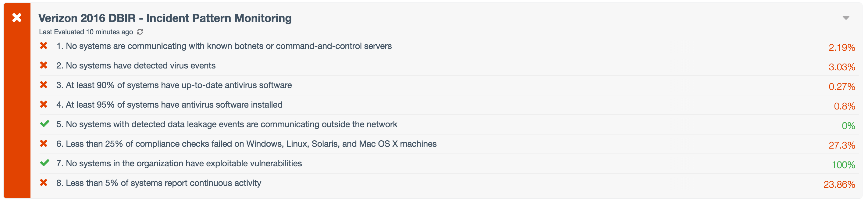Click the 100% exploitable vulnerabilities value
The width and height of the screenshot is (868, 203).
click(843, 165)
